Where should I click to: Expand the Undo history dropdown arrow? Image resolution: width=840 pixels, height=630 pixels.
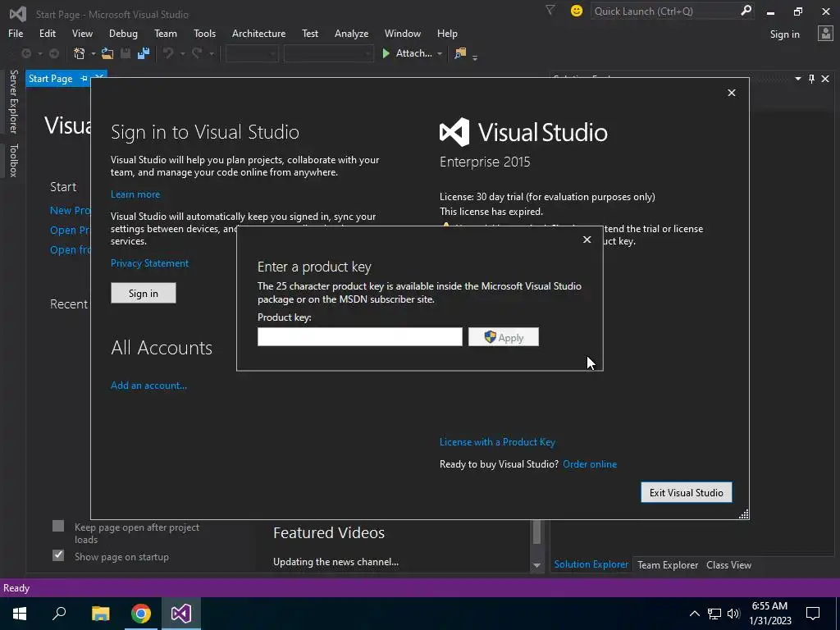[182, 53]
